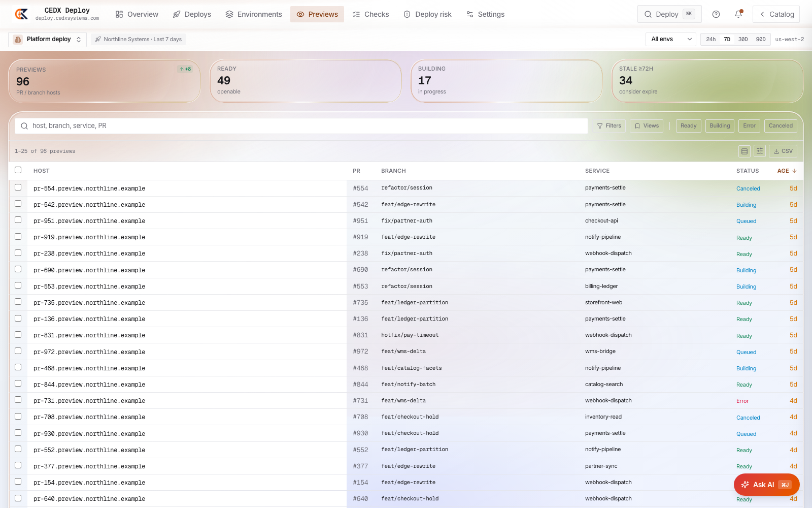Select the 30D time range

743,39
